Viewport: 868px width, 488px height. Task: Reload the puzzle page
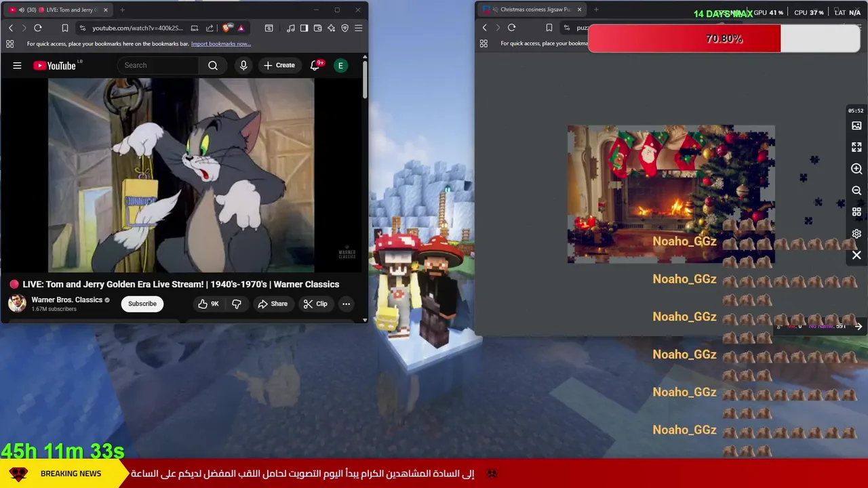[x=511, y=28]
